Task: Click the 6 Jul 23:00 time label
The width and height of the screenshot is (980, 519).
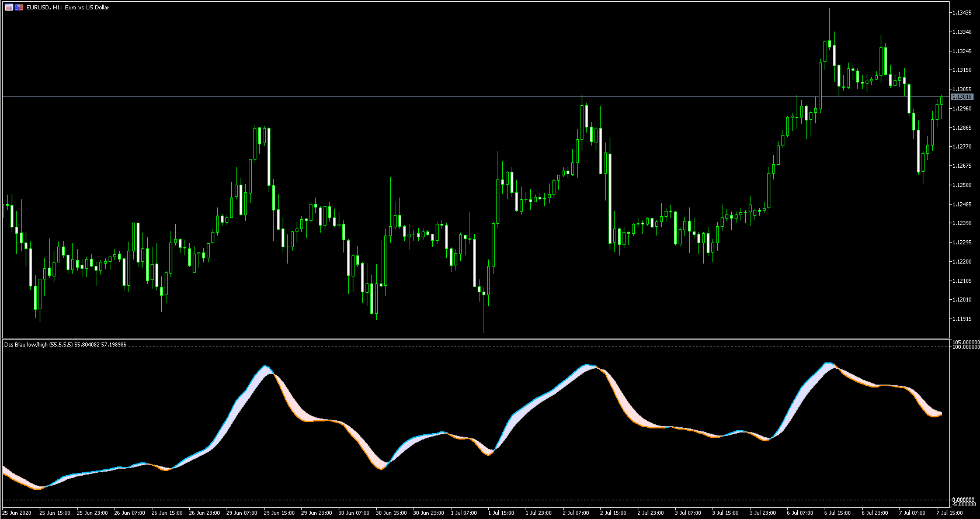Action: tap(875, 513)
